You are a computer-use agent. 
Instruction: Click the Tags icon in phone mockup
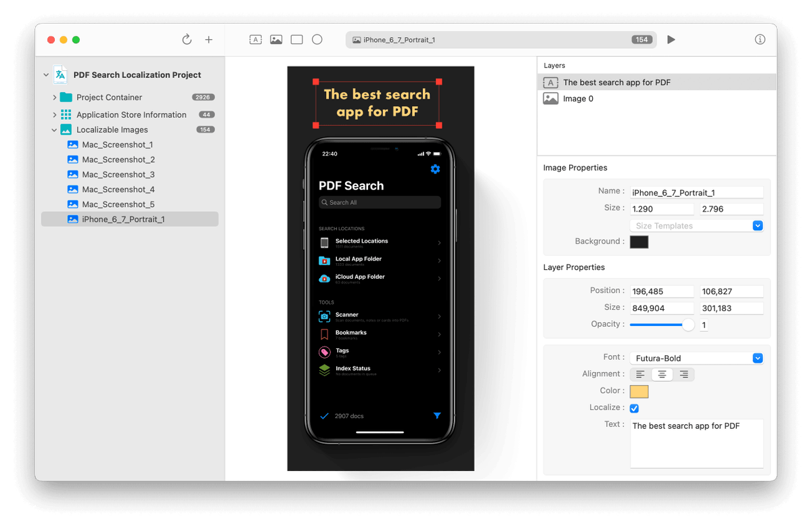[325, 352]
